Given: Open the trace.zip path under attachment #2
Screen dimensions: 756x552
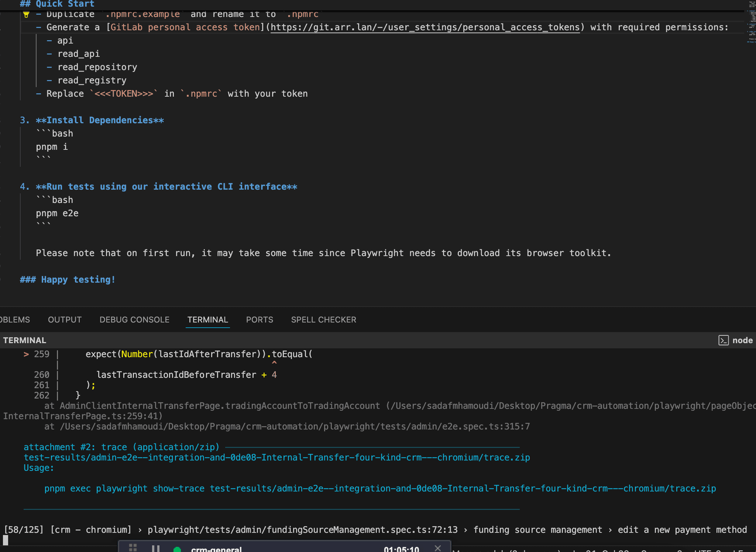Looking at the screenshot, I should coord(277,458).
